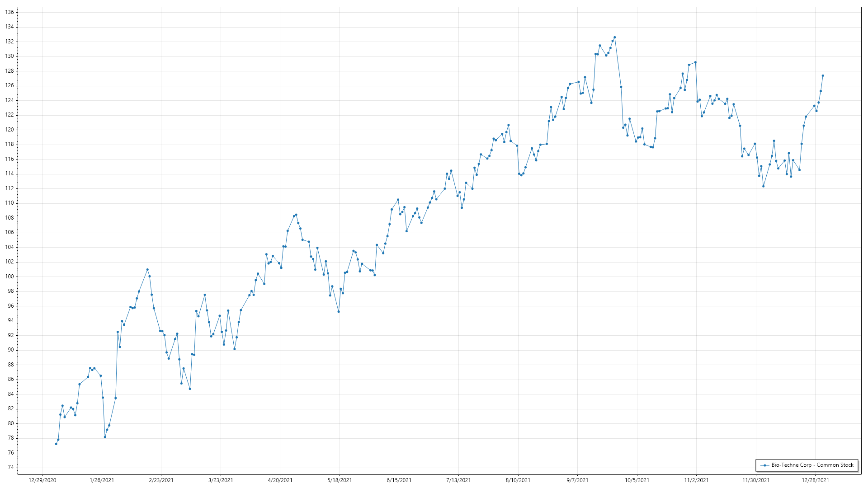Click the 136 price axis label

click(9, 12)
